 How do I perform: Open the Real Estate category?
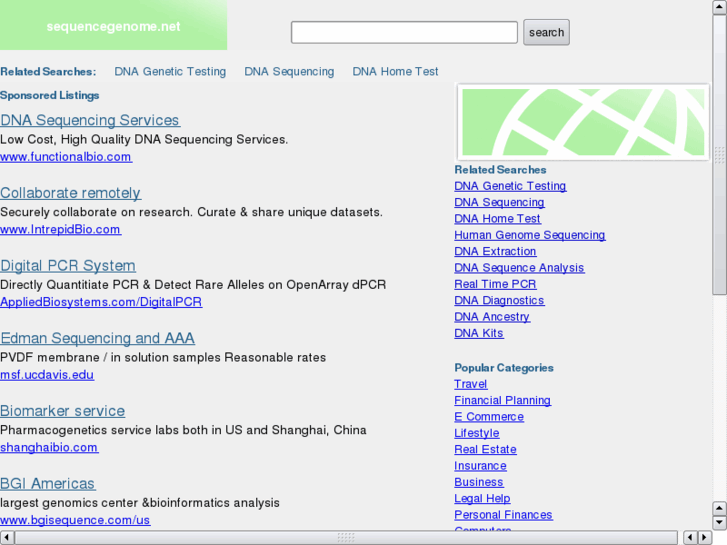click(x=485, y=449)
